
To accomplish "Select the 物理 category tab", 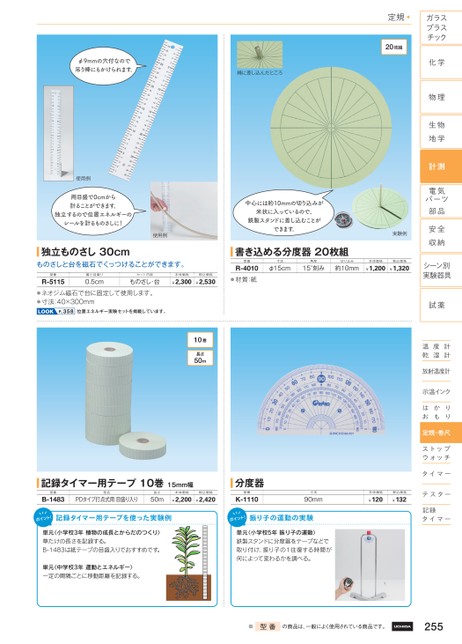I will click(x=441, y=97).
